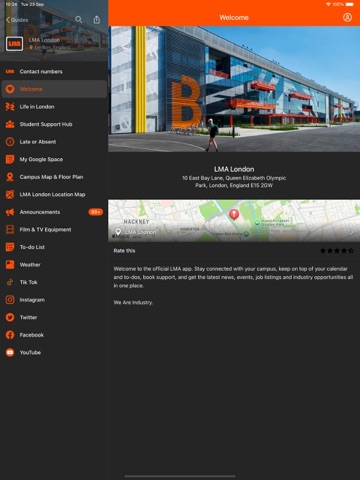Image resolution: width=360 pixels, height=480 pixels.
Task: Tap the 10 East Bay Lane address
Action: click(x=234, y=182)
